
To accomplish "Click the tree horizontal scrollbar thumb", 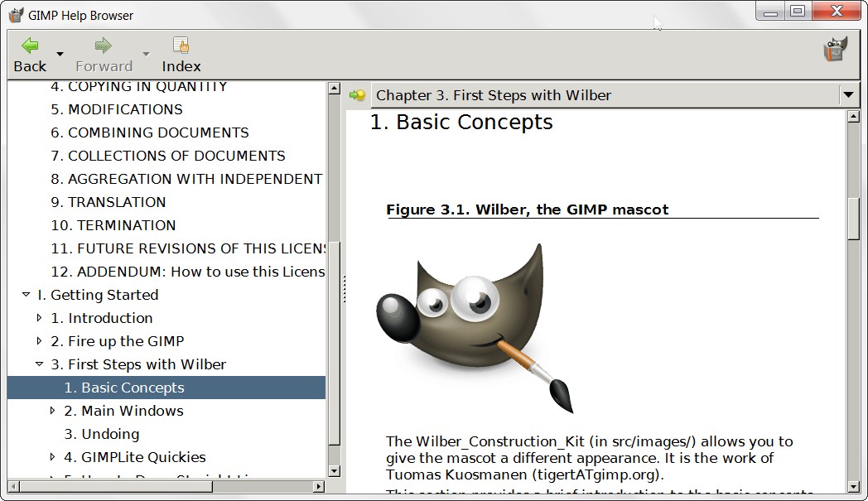I will pyautogui.click(x=116, y=487).
